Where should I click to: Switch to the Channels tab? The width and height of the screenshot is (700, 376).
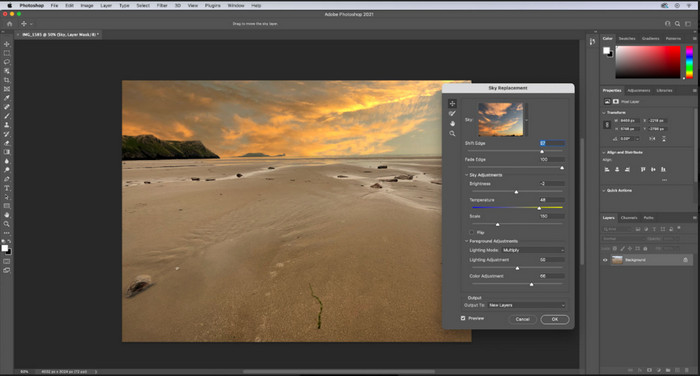click(629, 218)
